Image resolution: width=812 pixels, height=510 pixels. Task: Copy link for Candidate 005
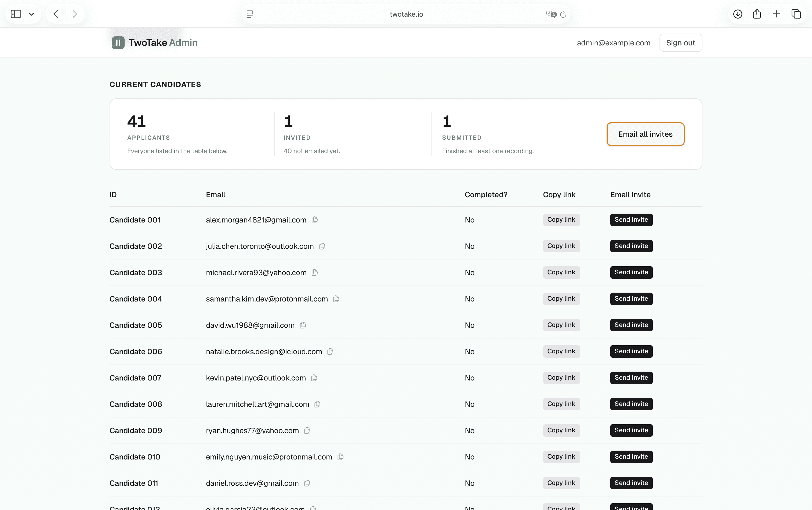point(561,325)
